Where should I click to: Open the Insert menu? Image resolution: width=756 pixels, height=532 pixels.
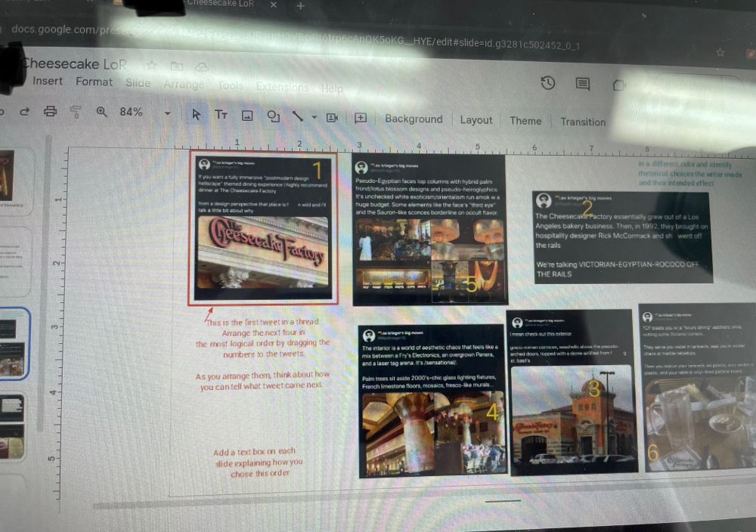(48, 81)
